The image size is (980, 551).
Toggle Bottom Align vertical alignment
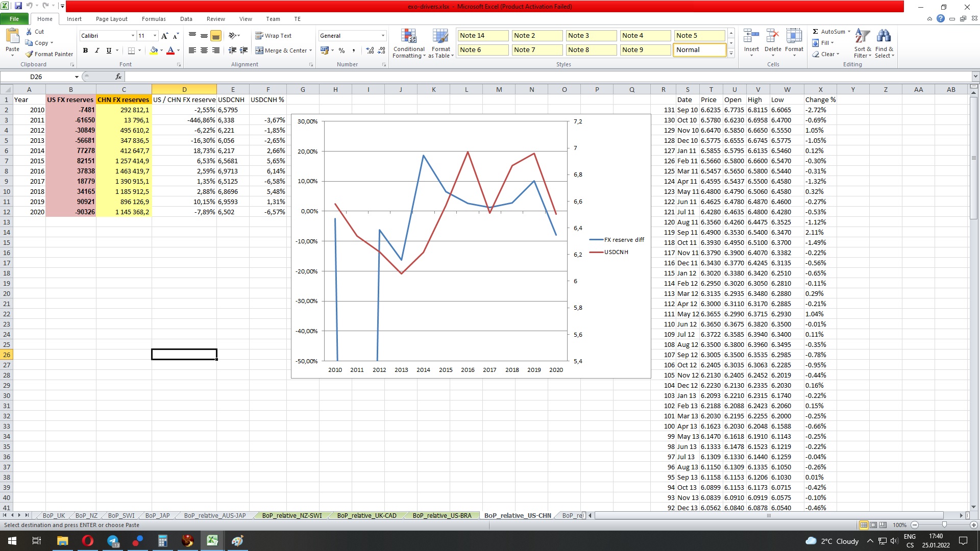pyautogui.click(x=216, y=36)
